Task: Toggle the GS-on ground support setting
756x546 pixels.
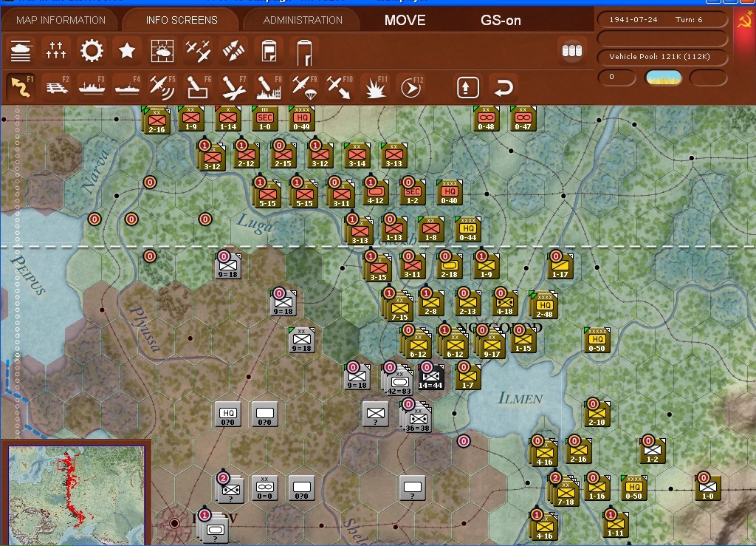Action: (x=501, y=20)
